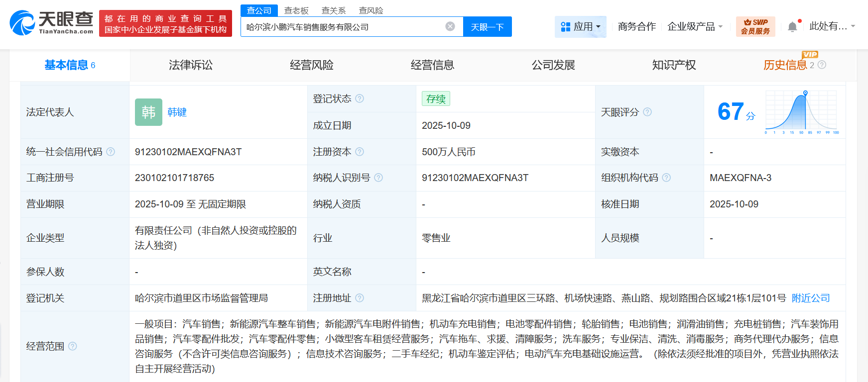868x382 pixels.
Task: Open the notification bell
Action: click(792, 27)
